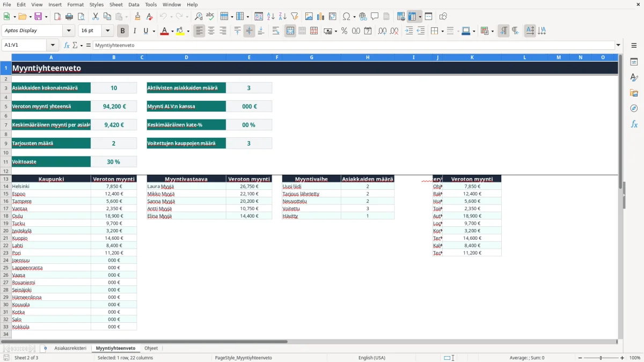Open Draw functions shapes icon
This screenshot has width=644, height=362.
click(443, 17)
